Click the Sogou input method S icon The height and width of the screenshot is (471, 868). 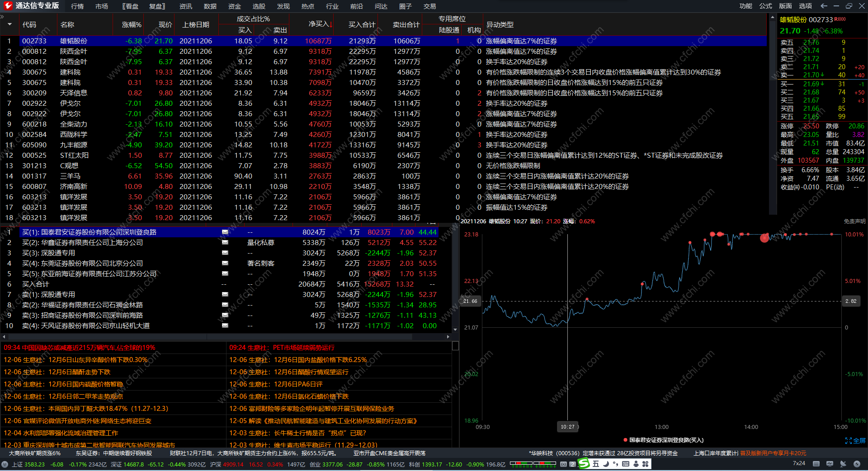point(584,464)
